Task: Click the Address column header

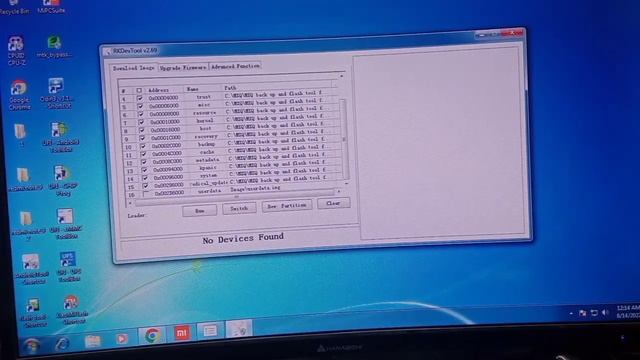Action: [x=164, y=89]
